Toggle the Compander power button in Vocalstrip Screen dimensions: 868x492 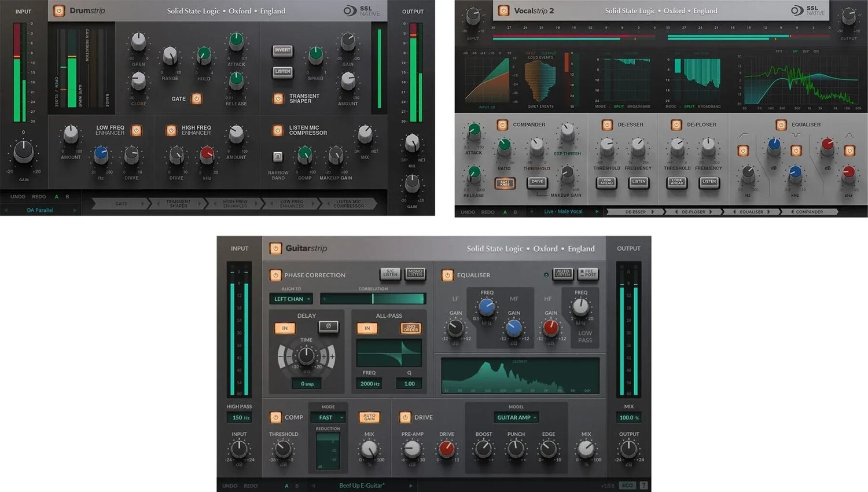[x=502, y=124]
